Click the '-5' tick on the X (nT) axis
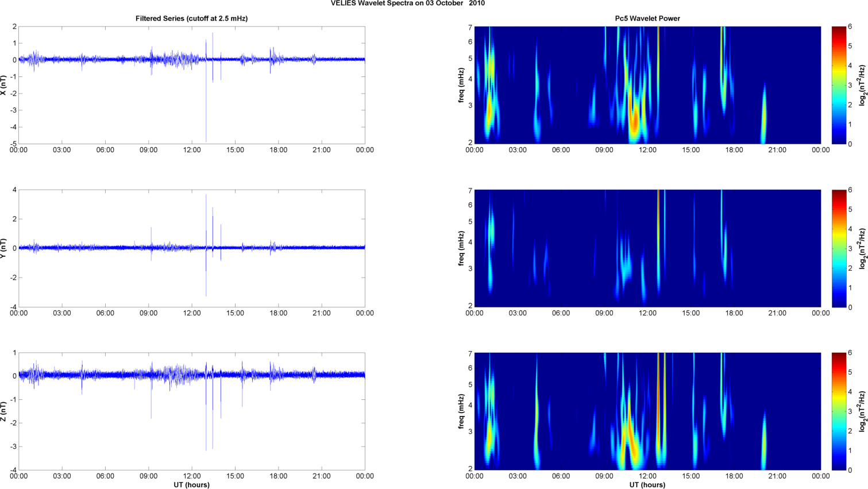Screen dimensions: 868x489 pyautogui.click(x=13, y=144)
